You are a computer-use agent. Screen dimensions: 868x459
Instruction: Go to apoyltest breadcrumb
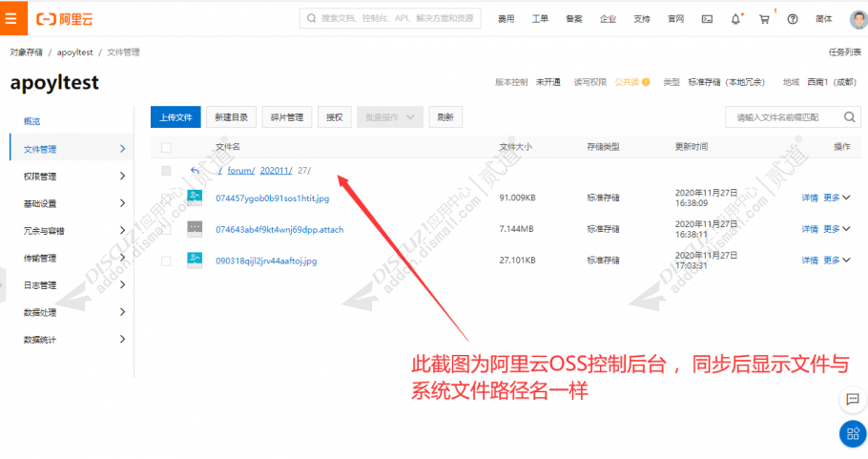[x=74, y=52]
